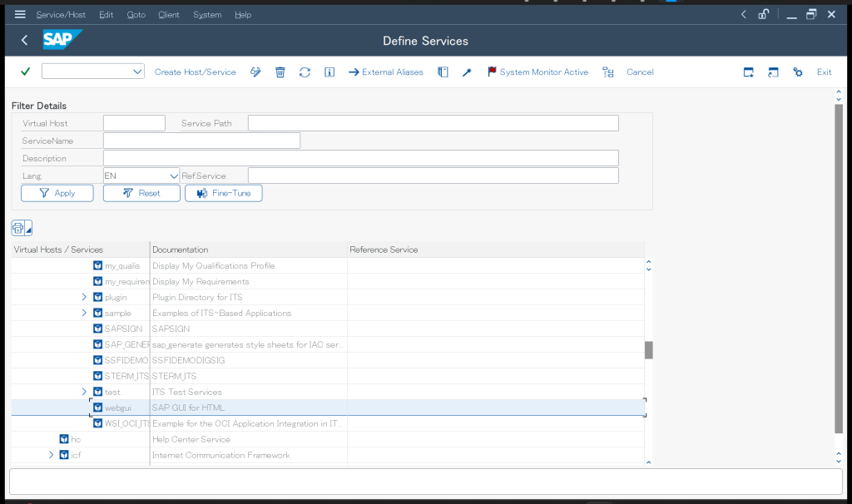The width and height of the screenshot is (852, 504).
Task: Click the lock icon in title bar
Action: (x=763, y=14)
